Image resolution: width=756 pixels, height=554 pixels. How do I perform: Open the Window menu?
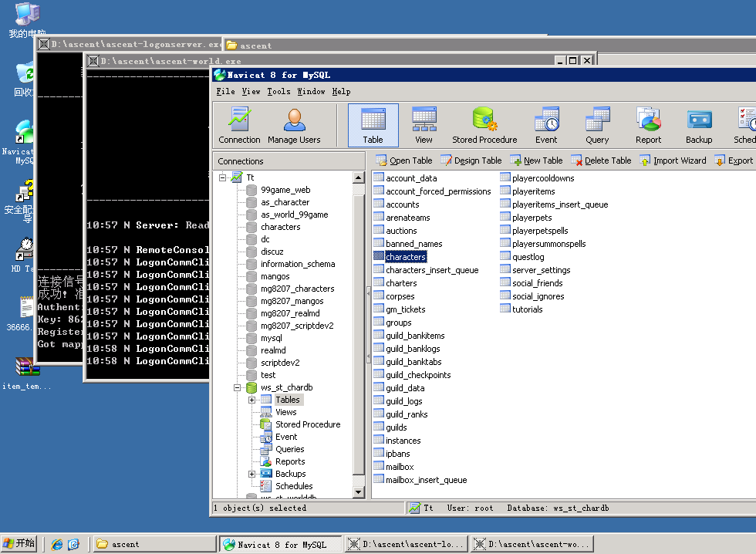click(x=311, y=92)
